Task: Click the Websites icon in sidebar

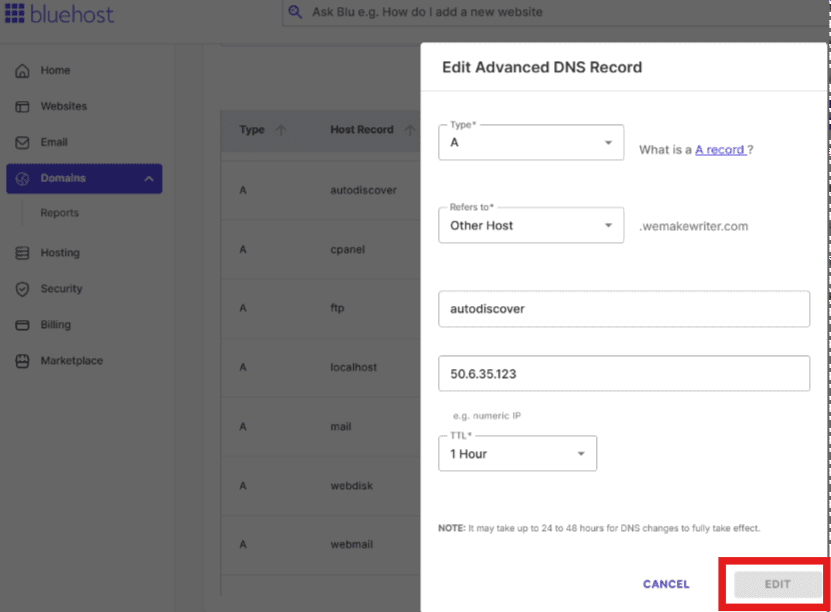Action: coord(22,107)
